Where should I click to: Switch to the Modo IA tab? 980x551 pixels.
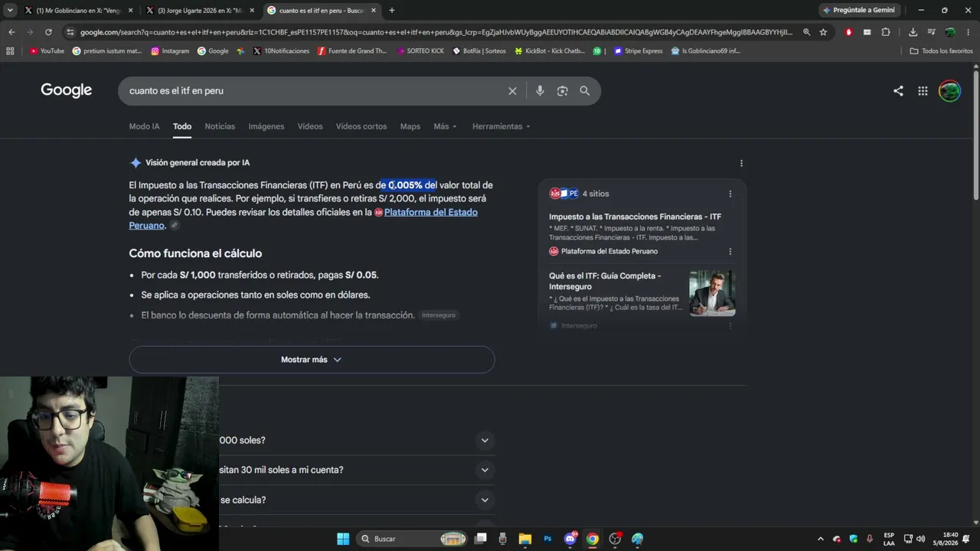point(145,126)
